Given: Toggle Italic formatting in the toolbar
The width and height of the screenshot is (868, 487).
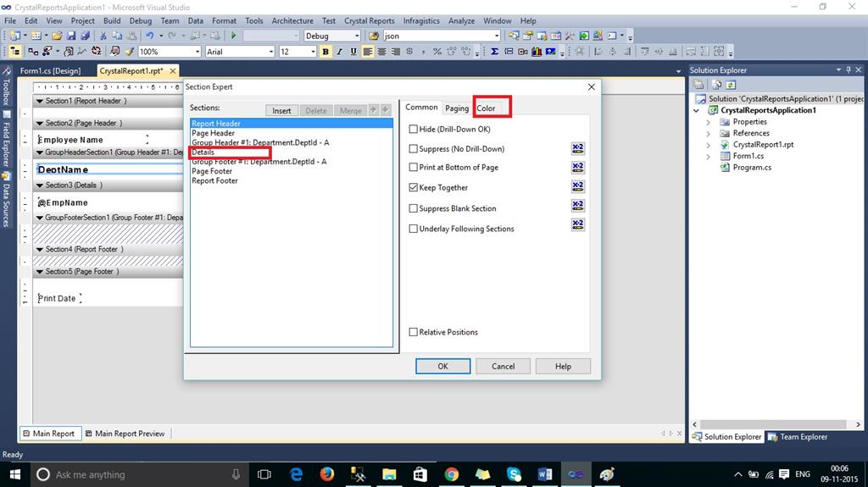Looking at the screenshot, I should (339, 52).
